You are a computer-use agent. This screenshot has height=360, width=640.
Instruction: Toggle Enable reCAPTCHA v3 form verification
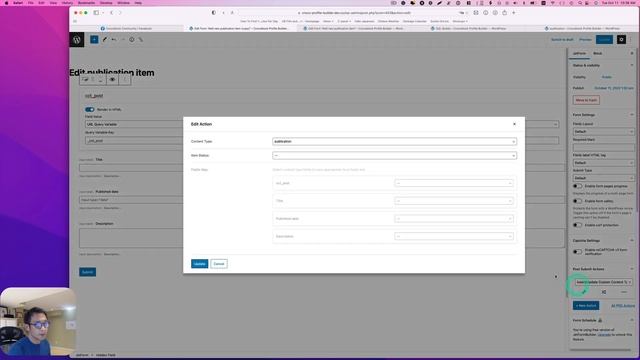pos(577,251)
